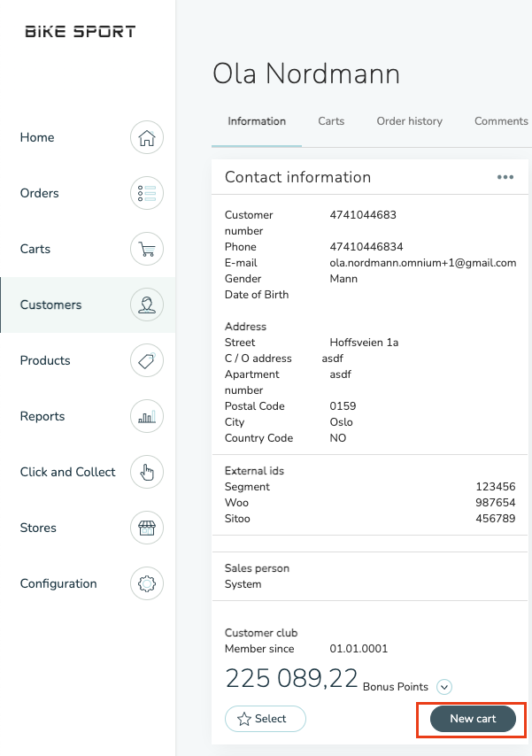Open the contact information options menu
Screen dimensions: 532x756
point(505,177)
